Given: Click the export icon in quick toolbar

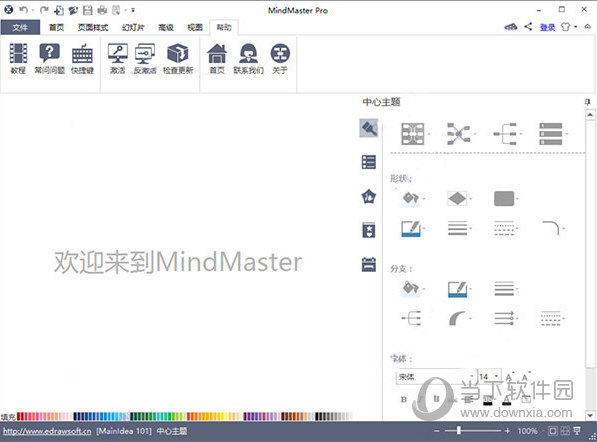Looking at the screenshot, I should click(x=116, y=10).
